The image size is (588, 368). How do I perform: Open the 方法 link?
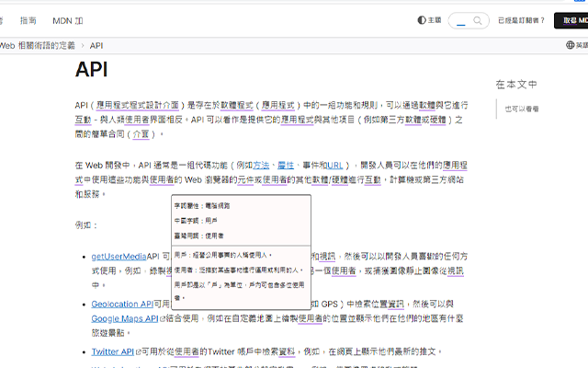(x=261, y=166)
